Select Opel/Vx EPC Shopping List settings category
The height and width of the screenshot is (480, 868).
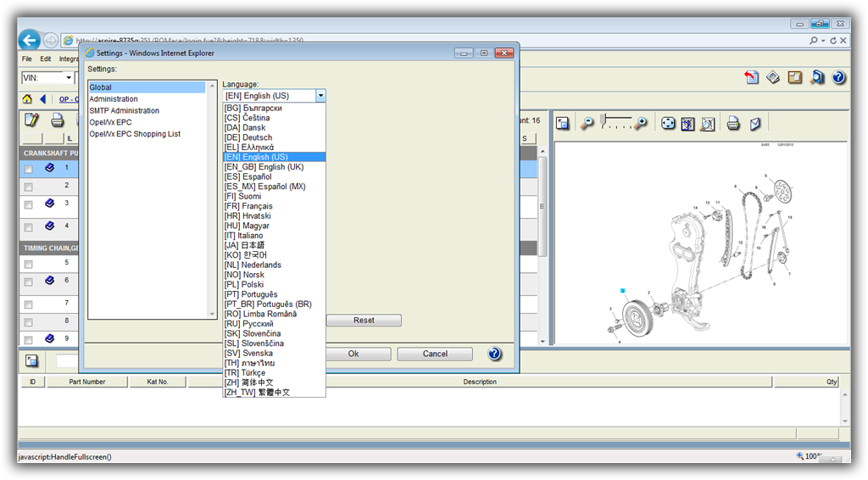135,134
